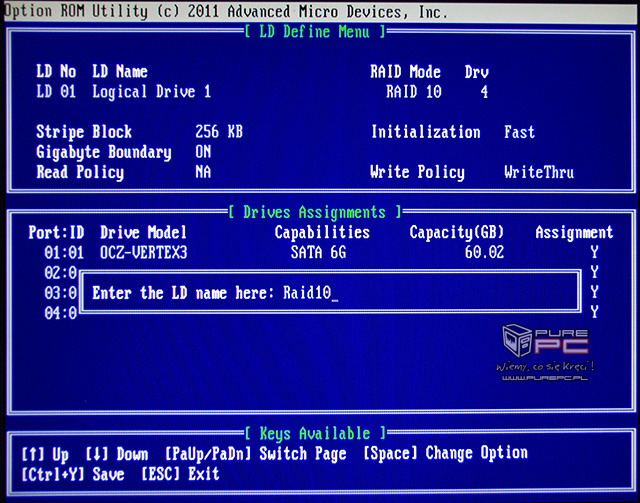Toggle assignment Y for drive 01:01
The height and width of the screenshot is (503, 640).
pos(594,253)
